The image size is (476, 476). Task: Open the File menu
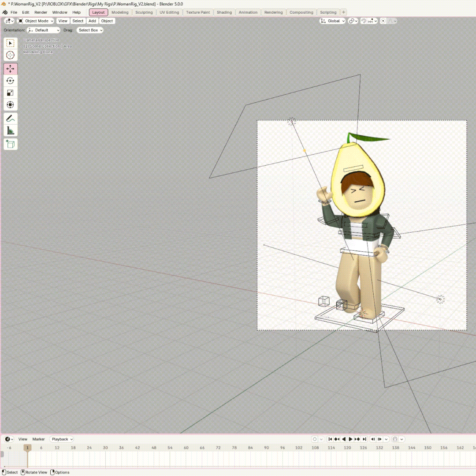pos(14,12)
